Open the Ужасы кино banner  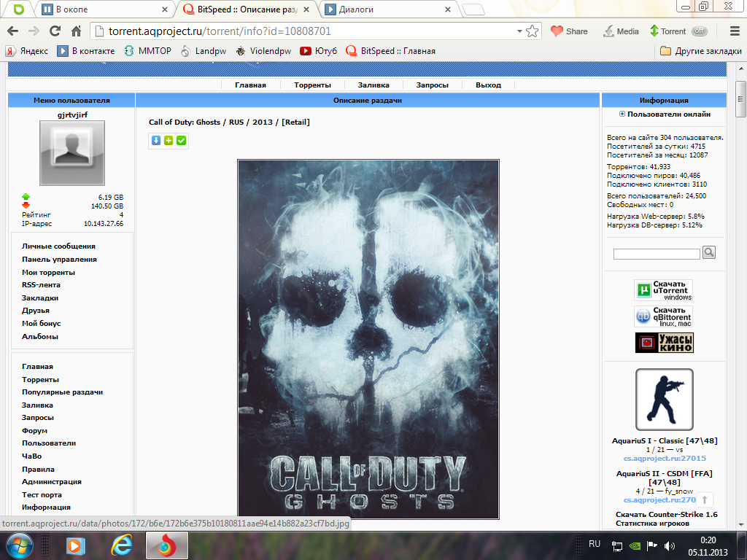(x=664, y=343)
